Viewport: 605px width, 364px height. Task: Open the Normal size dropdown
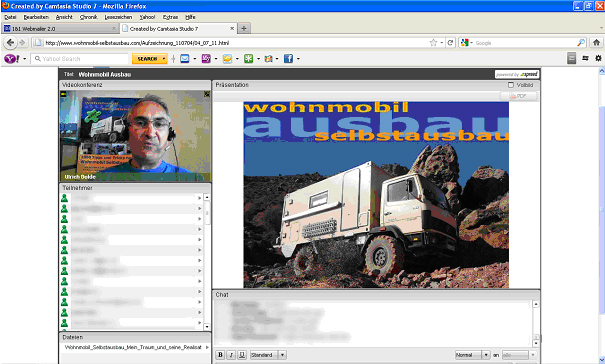click(472, 355)
